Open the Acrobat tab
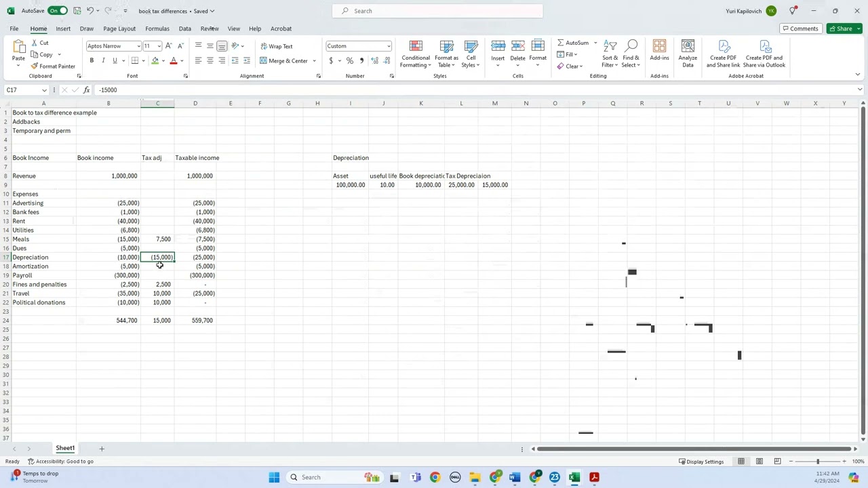The height and width of the screenshot is (488, 868). 281,28
